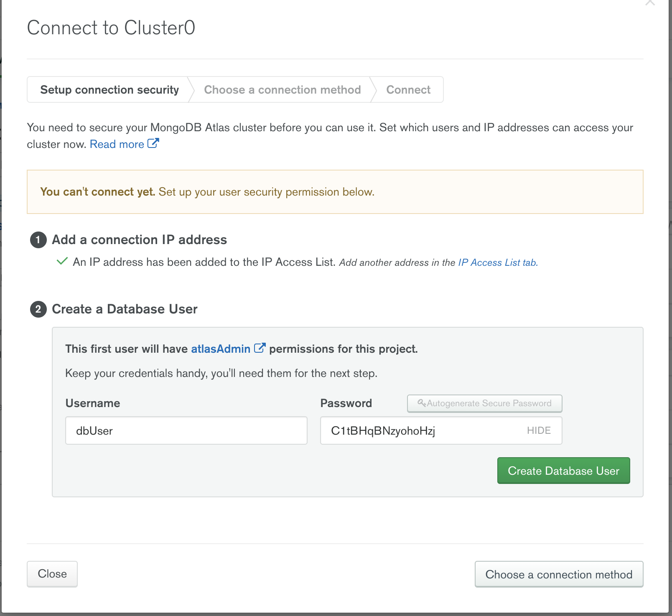The height and width of the screenshot is (616, 672).
Task: Focus the Username field containing dbUser
Action: coord(186,430)
